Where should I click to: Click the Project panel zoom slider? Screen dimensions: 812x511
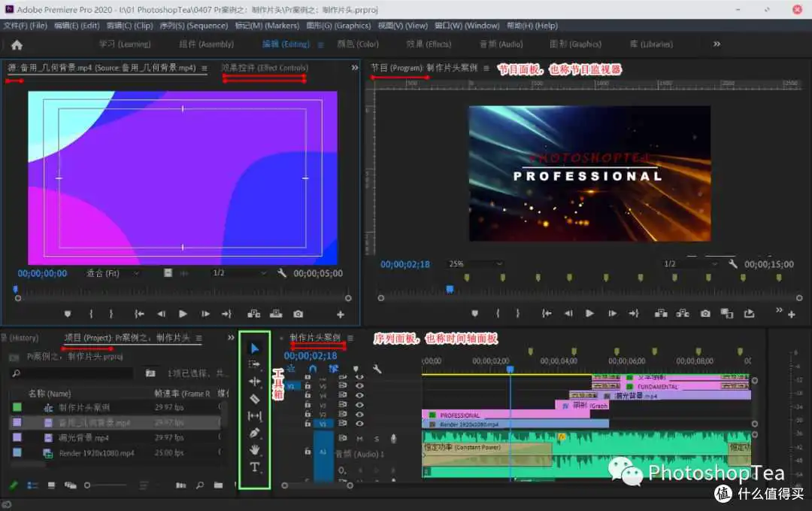point(106,485)
